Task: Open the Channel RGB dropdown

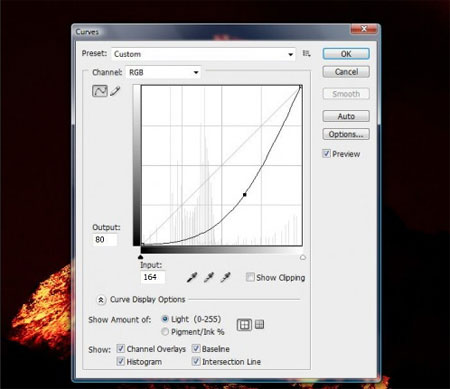Action: [163, 72]
